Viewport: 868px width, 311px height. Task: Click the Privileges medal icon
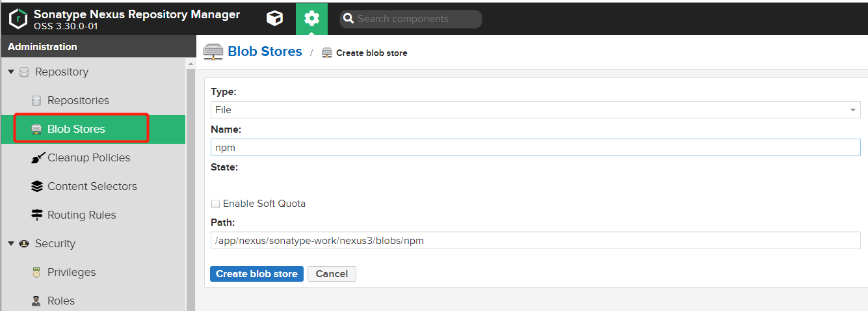pyautogui.click(x=36, y=272)
